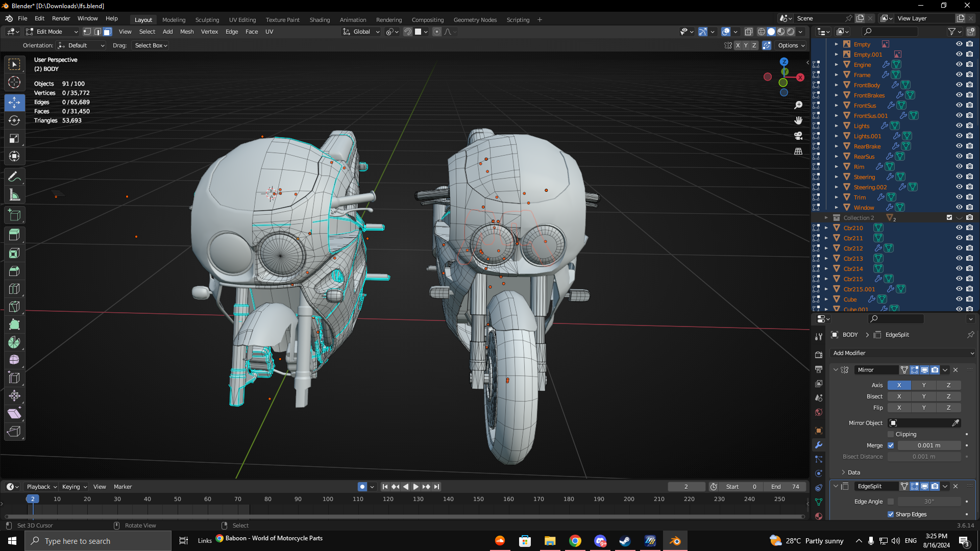The height and width of the screenshot is (551, 980).
Task: Select the Knife tool
Action: [14, 307]
